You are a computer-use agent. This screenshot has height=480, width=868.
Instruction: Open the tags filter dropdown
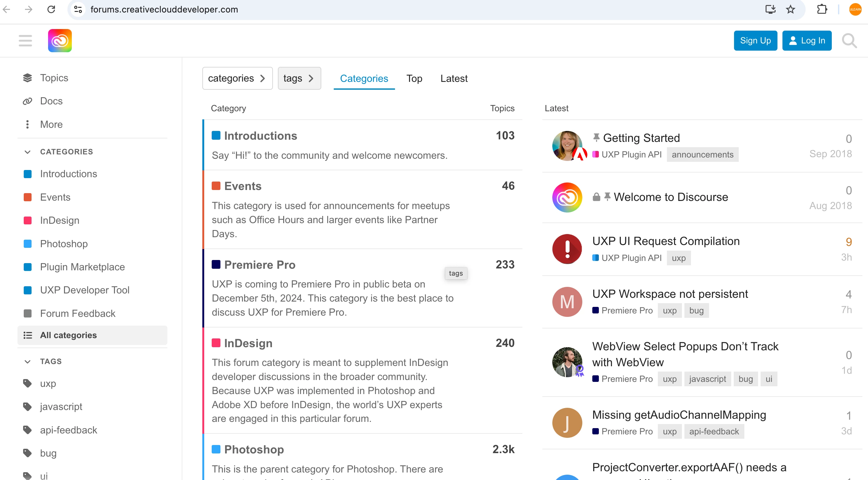pos(299,78)
